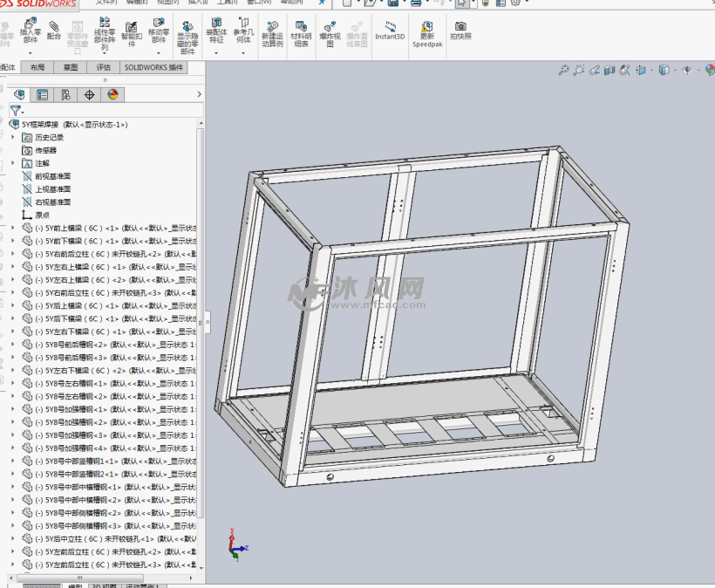Open dropdown arrow under 线性零部件阵列
Image resolution: width=715 pixels, height=588 pixels.
tap(105, 53)
